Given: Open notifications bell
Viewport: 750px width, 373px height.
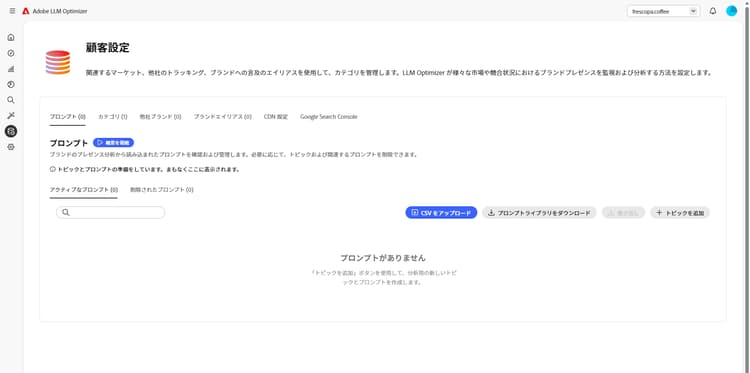Looking at the screenshot, I should (713, 11).
